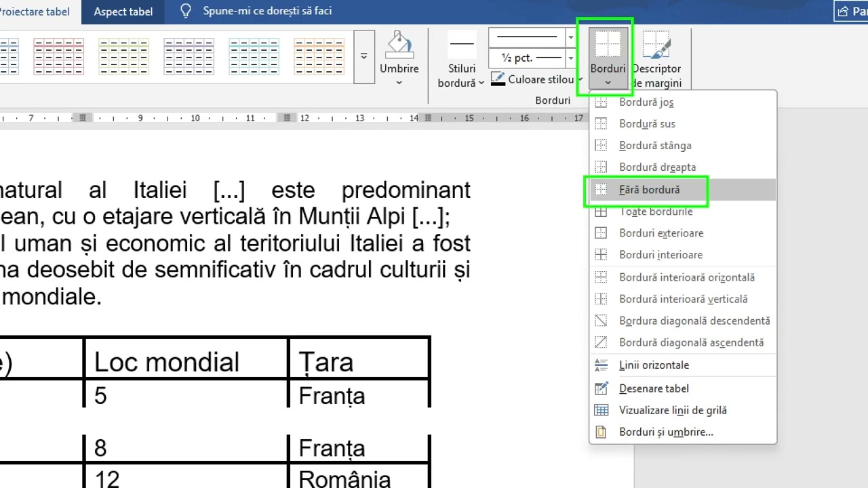Open Culoare stilou pen color picker

(537, 79)
